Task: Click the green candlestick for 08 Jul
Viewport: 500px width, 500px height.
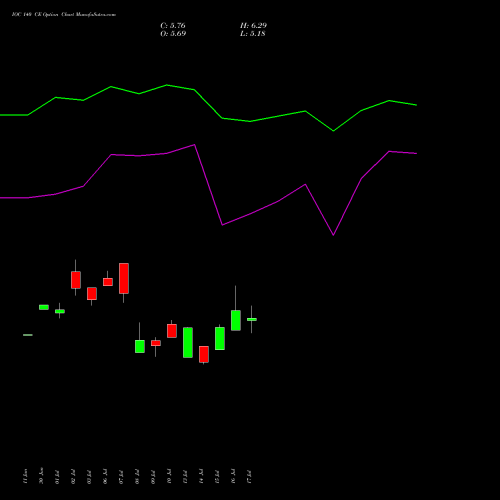Action: coord(140,346)
